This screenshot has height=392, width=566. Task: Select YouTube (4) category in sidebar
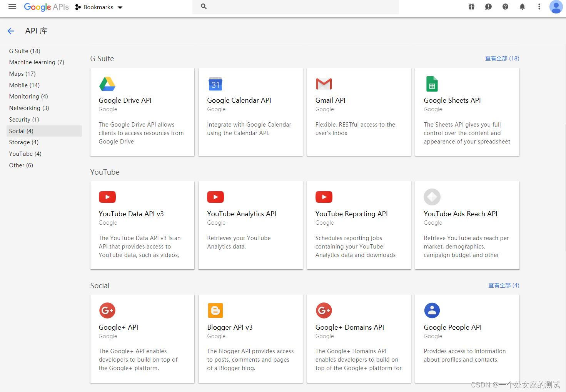pos(25,154)
